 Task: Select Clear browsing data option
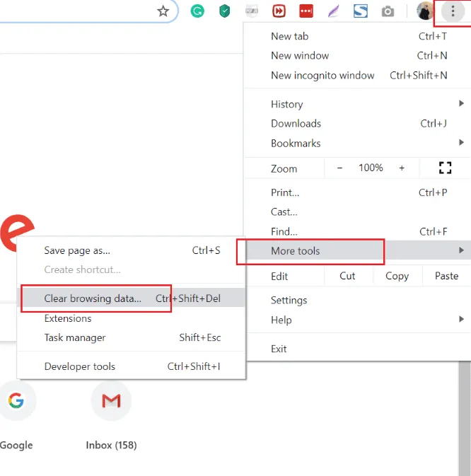coord(93,298)
